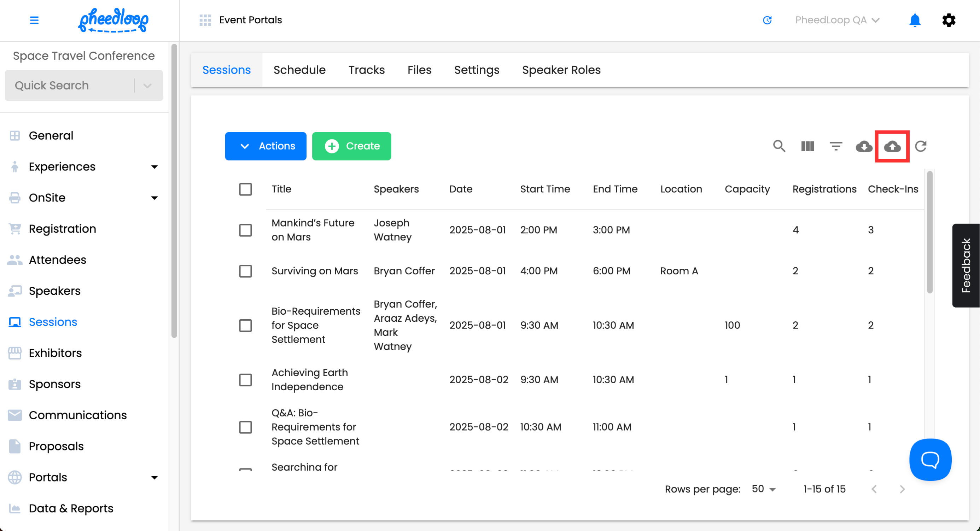
Task: Click the Exhibitors booth icon in sidebar
Action: pyautogui.click(x=15, y=353)
